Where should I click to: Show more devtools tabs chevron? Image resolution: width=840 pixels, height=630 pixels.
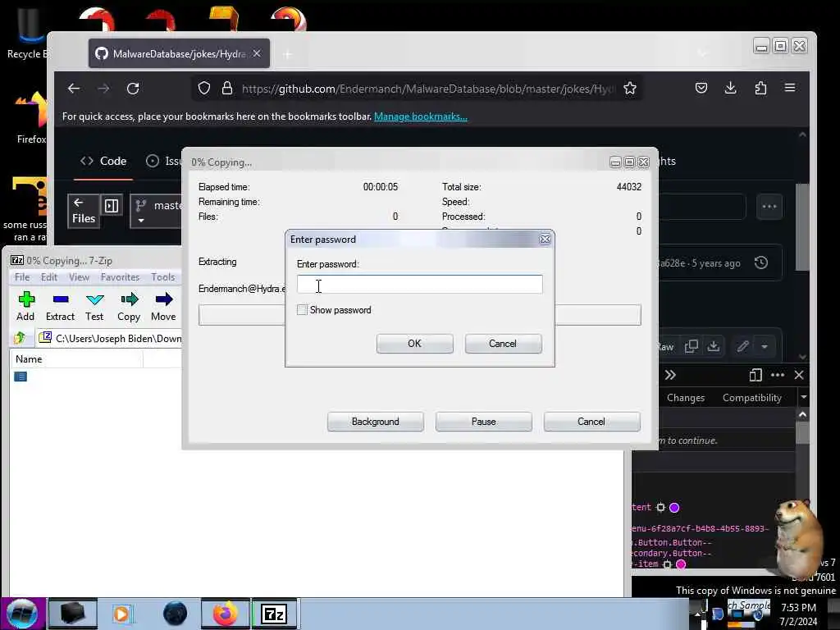pos(670,375)
